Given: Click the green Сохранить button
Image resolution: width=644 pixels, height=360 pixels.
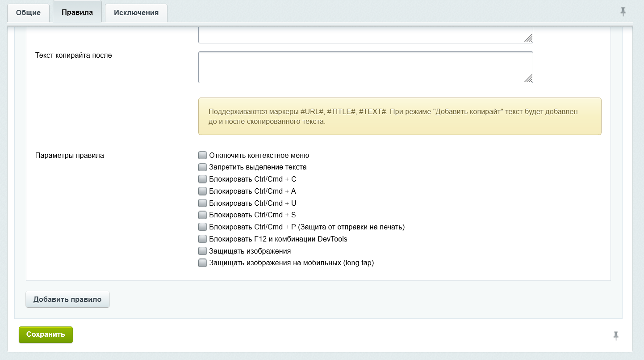Looking at the screenshot, I should 46,335.
